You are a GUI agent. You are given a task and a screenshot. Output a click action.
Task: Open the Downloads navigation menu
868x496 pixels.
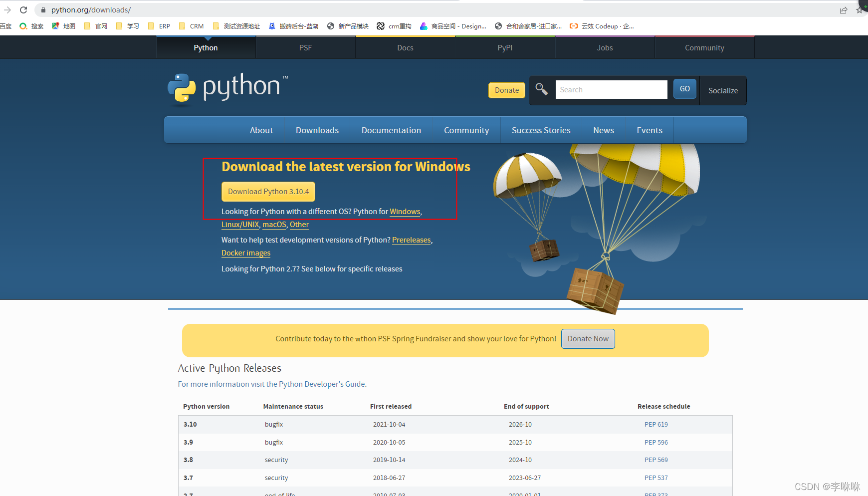coord(317,130)
